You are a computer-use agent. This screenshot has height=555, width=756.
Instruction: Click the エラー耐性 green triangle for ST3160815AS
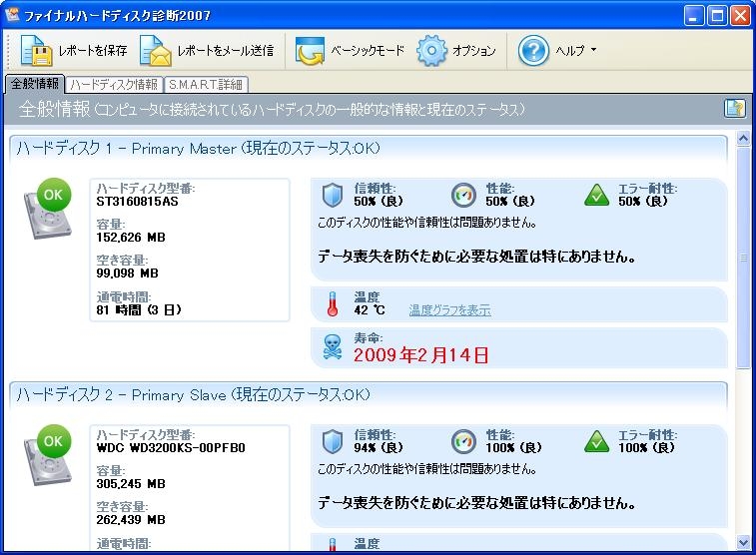[x=596, y=195]
